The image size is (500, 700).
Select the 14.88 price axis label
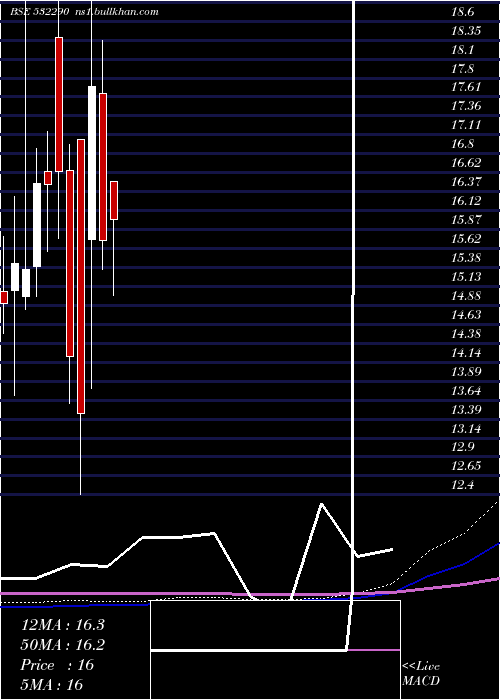466,296
